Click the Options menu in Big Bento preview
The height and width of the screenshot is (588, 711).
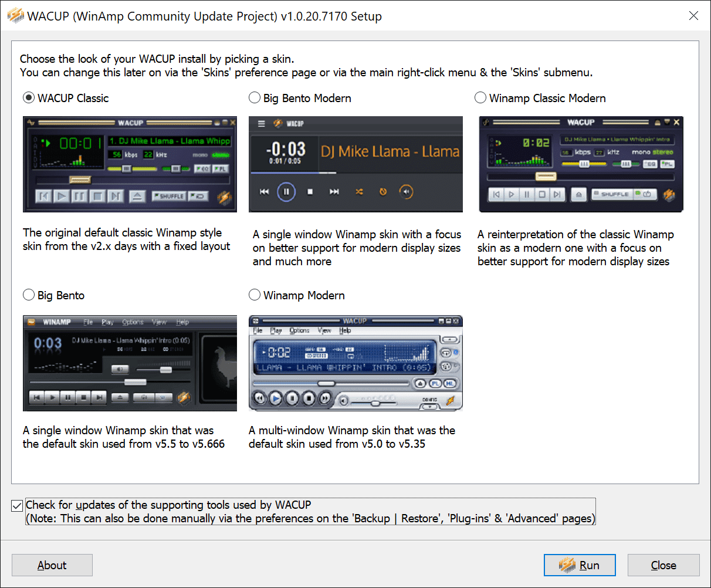(x=133, y=322)
